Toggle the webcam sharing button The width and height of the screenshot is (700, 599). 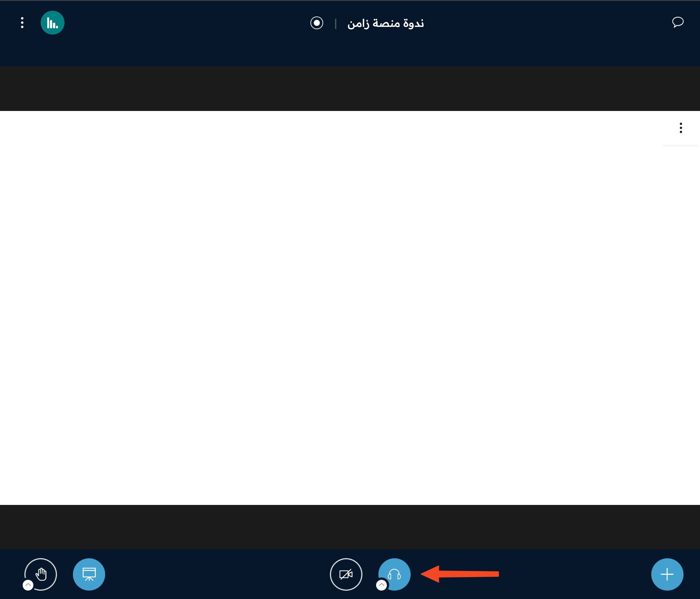[346, 574]
